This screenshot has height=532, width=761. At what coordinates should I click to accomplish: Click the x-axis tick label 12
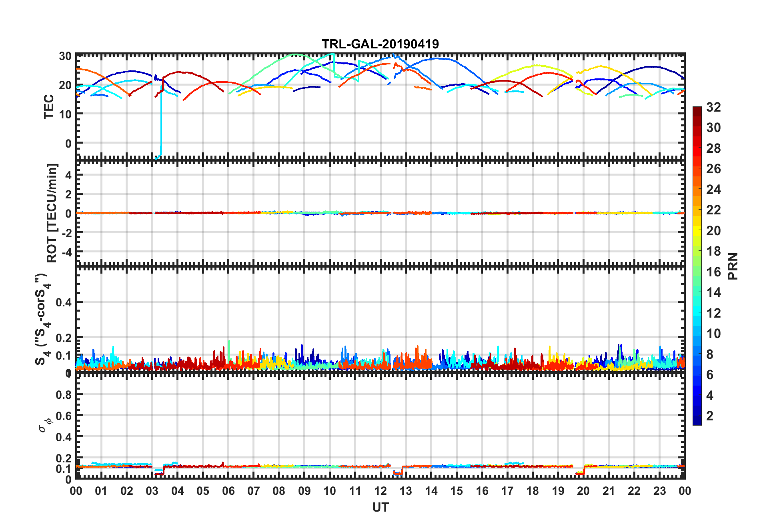[380, 491]
